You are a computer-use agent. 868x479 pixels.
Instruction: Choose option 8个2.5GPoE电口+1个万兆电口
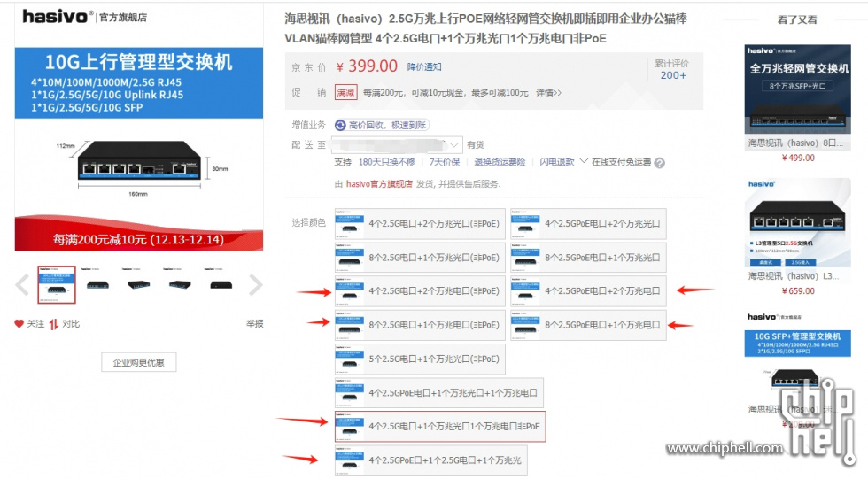tap(588, 325)
